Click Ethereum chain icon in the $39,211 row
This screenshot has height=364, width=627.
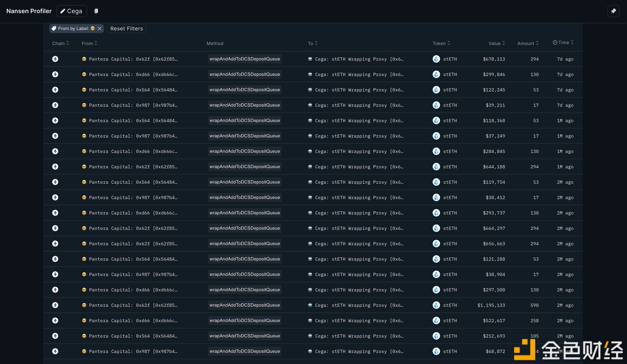[55, 105]
